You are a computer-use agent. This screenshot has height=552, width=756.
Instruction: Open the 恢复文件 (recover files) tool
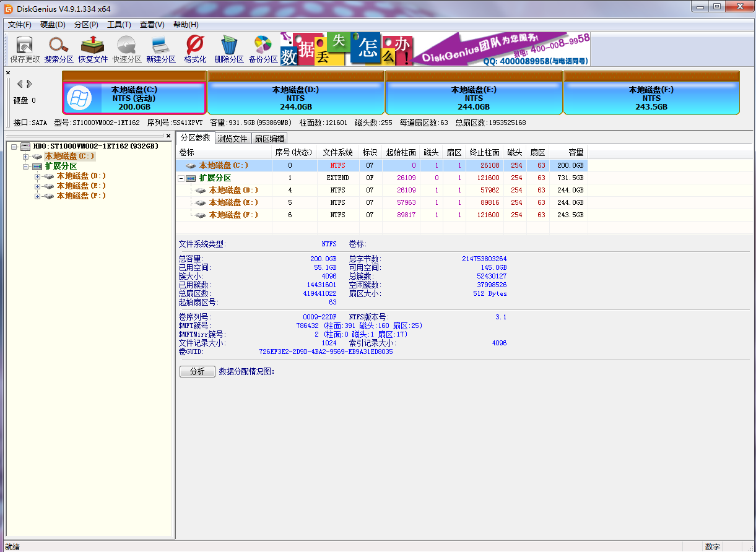click(x=92, y=48)
